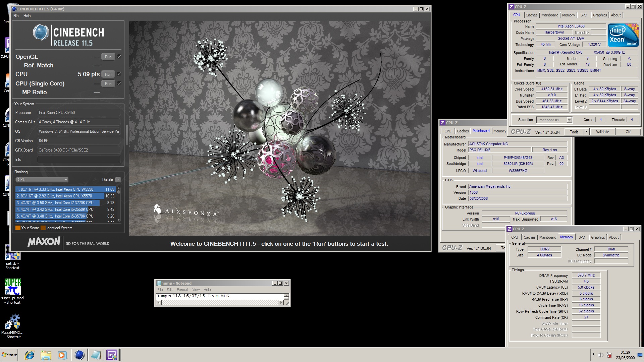Click the Details arrow button in Ranking
The height and width of the screenshot is (362, 644).
point(118,180)
